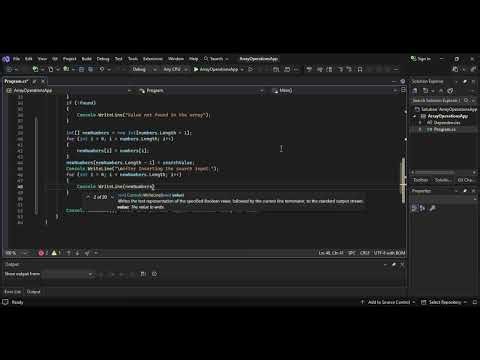
Task: Click Start Without Debugging icon
Action: (x=251, y=69)
